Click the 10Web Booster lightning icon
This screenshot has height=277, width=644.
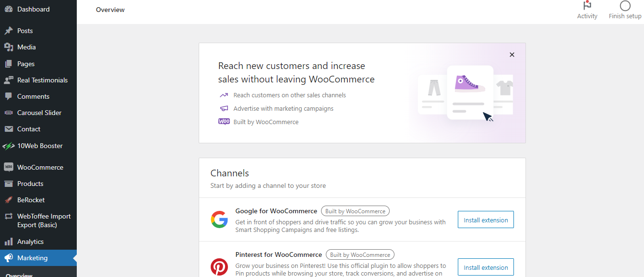tap(9, 146)
